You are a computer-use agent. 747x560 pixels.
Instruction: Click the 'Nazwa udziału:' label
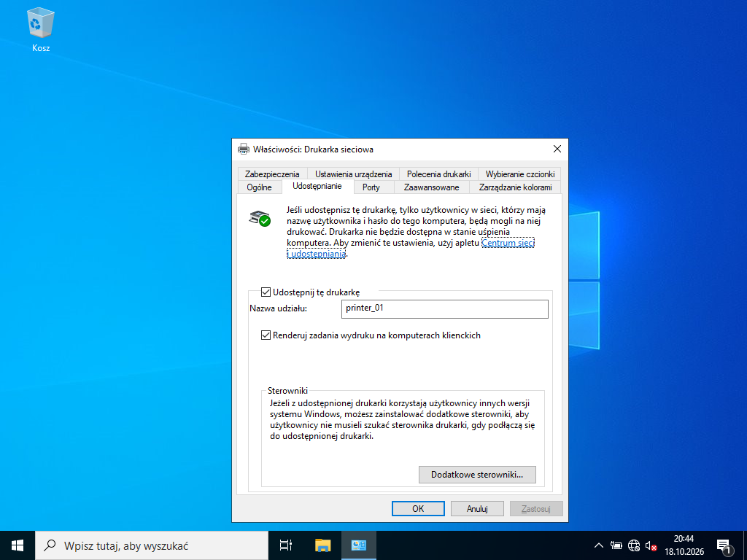(278, 308)
